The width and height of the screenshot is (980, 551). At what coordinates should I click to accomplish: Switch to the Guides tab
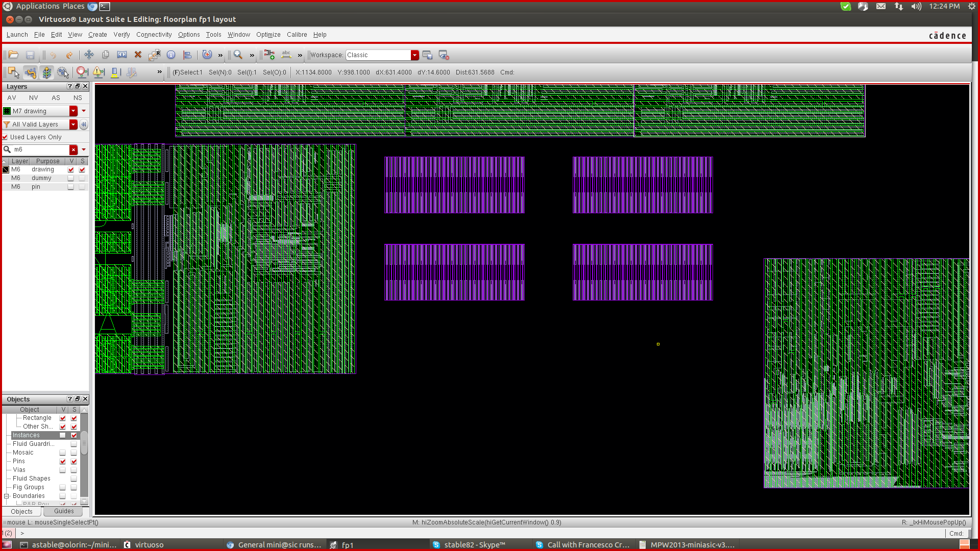[64, 511]
